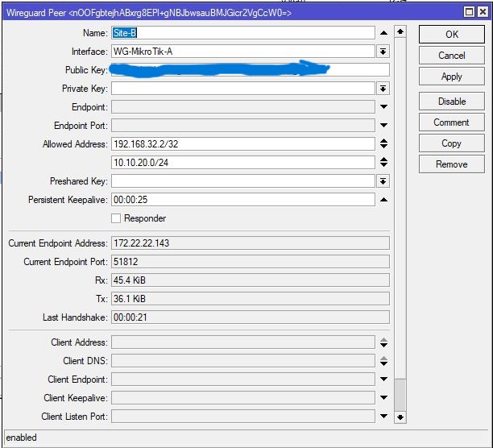This screenshot has width=493, height=448.
Task: Expand the Client Keepalive field
Action: [383, 398]
